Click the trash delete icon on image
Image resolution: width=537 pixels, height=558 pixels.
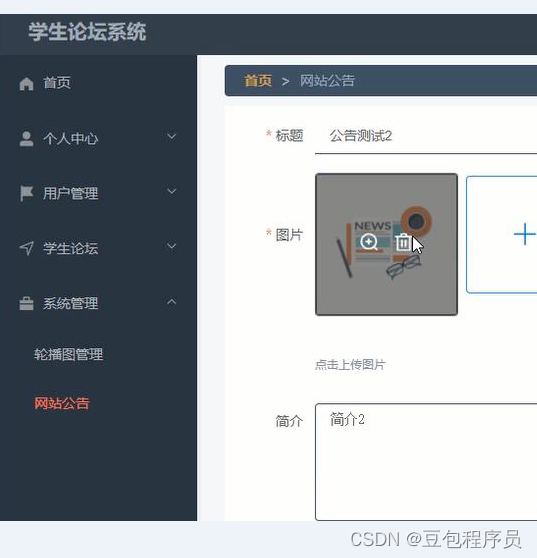click(x=403, y=242)
